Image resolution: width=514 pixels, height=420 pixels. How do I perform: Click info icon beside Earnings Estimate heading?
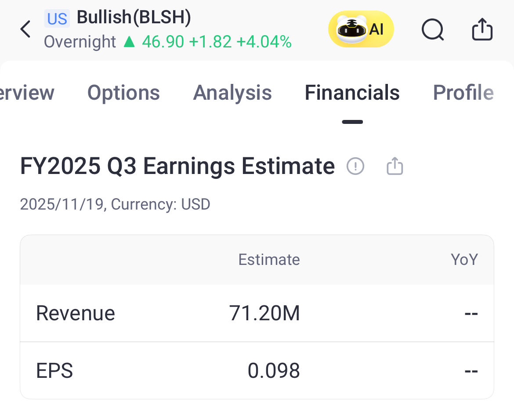pos(355,166)
